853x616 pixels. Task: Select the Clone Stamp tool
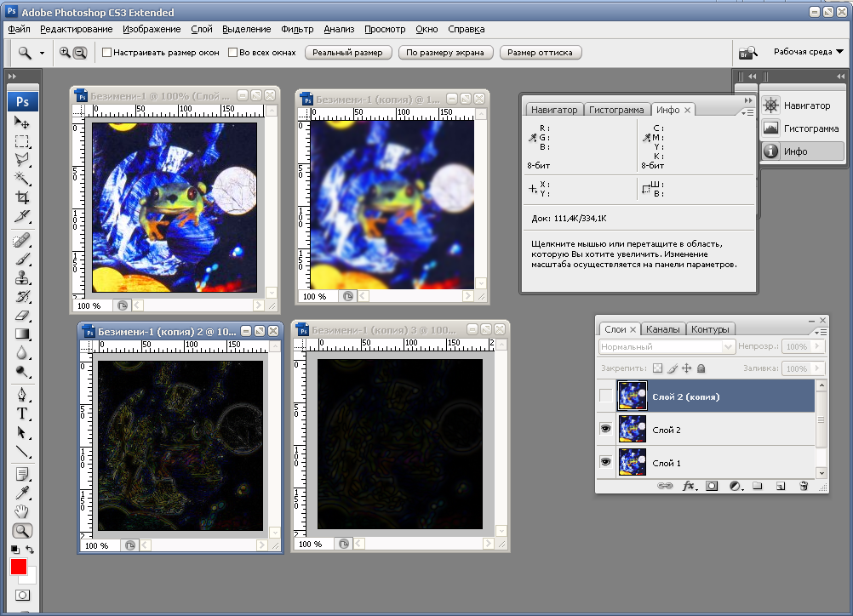click(22, 278)
